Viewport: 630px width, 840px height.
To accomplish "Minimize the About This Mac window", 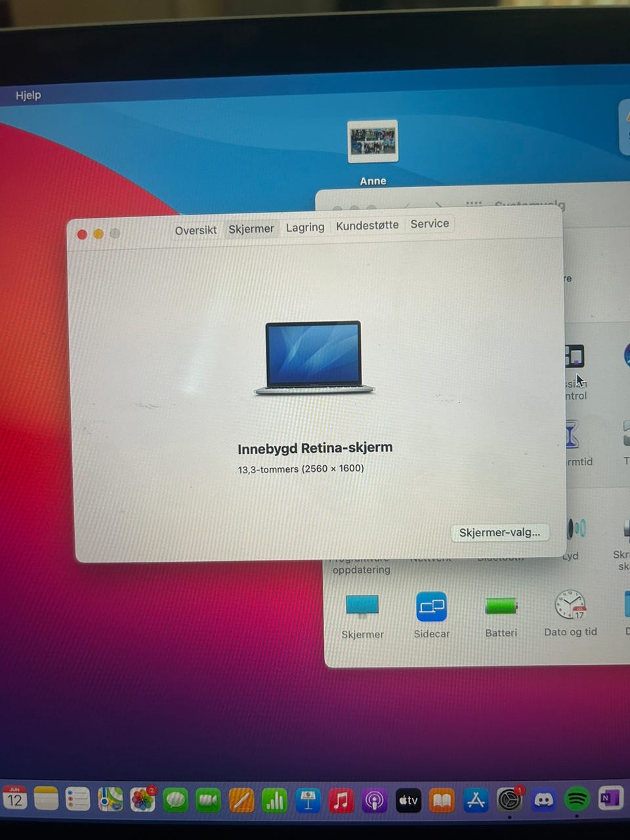I will pos(98,234).
